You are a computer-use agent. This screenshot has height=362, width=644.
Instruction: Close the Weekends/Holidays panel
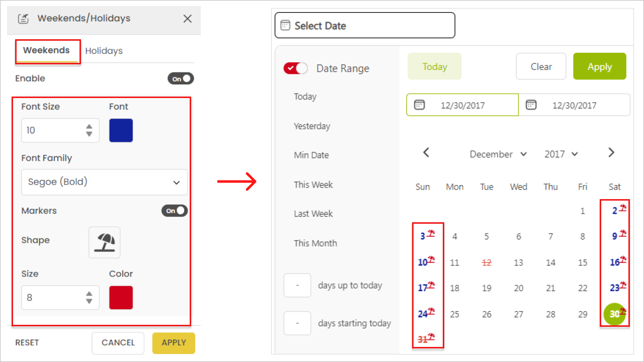pos(188,19)
